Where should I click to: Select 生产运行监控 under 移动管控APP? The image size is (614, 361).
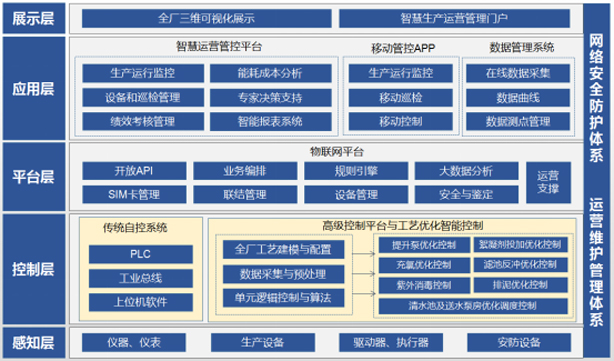[401, 73]
